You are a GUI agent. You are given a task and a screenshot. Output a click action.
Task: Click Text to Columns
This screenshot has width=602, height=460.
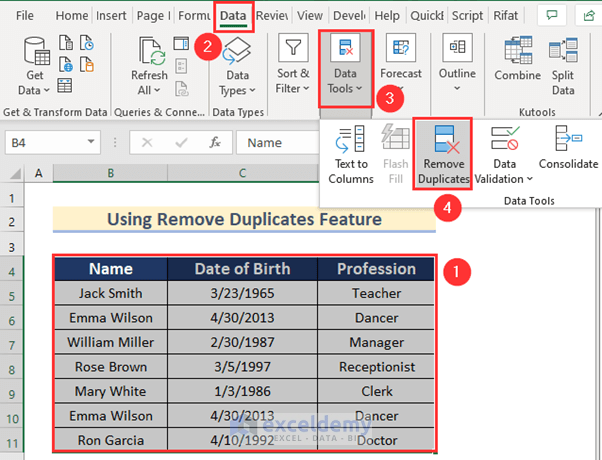tap(351, 155)
